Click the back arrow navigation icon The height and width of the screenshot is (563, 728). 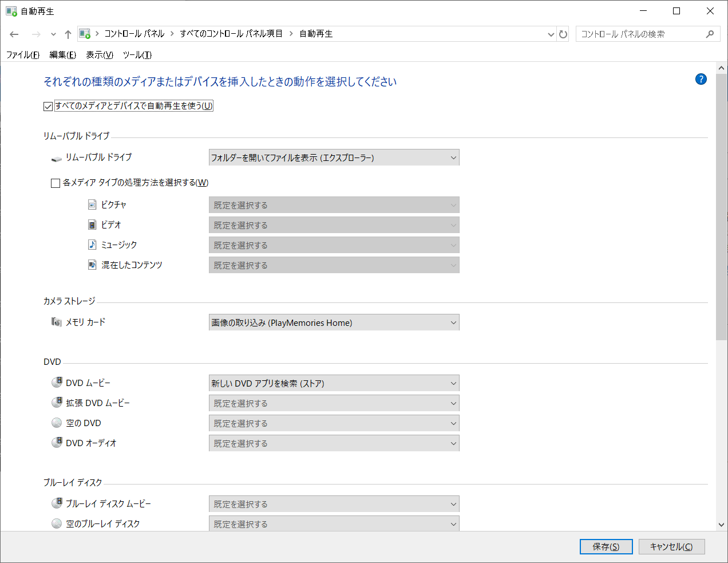coord(14,34)
